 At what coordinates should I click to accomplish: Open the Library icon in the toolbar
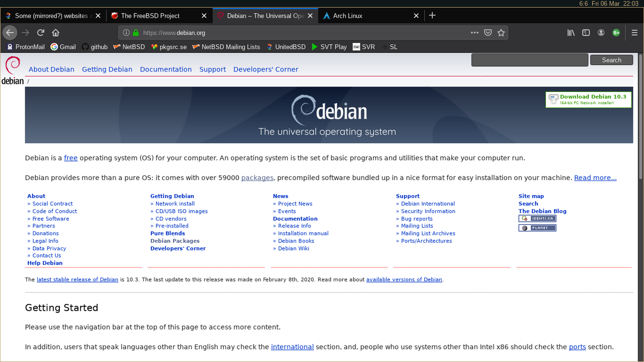(x=571, y=33)
